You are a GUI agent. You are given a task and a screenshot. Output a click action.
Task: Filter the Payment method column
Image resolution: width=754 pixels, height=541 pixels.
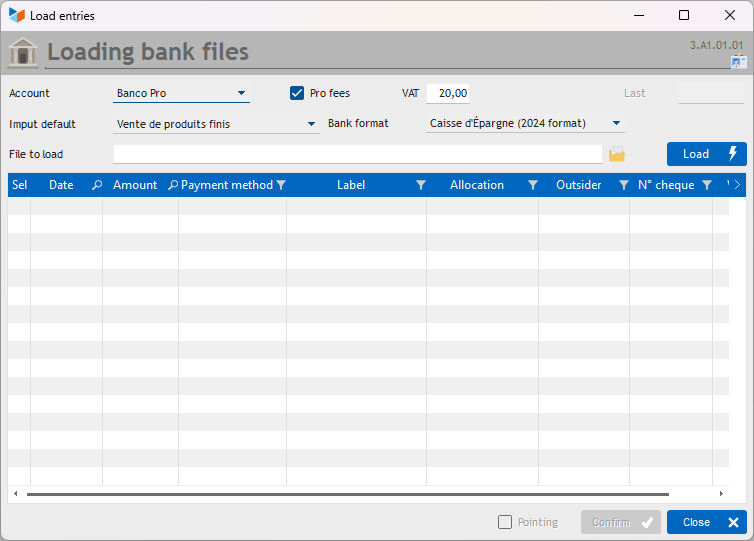281,185
